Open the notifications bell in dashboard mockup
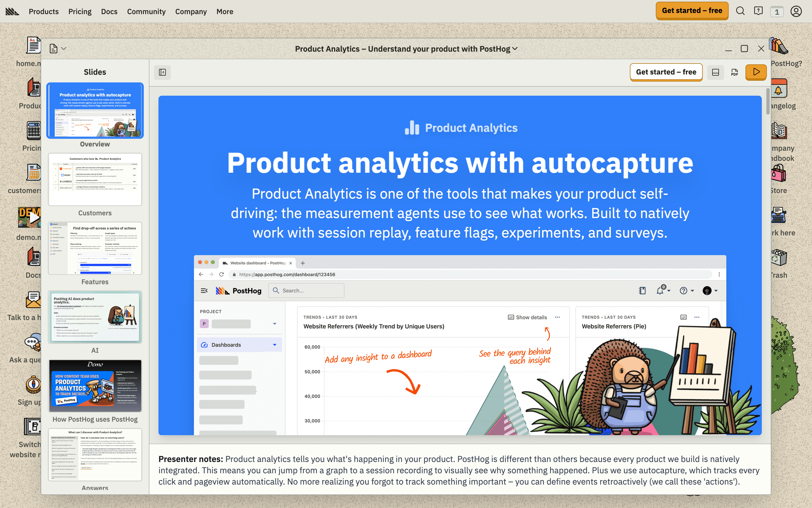Screen dimensions: 812x508 [663, 291]
